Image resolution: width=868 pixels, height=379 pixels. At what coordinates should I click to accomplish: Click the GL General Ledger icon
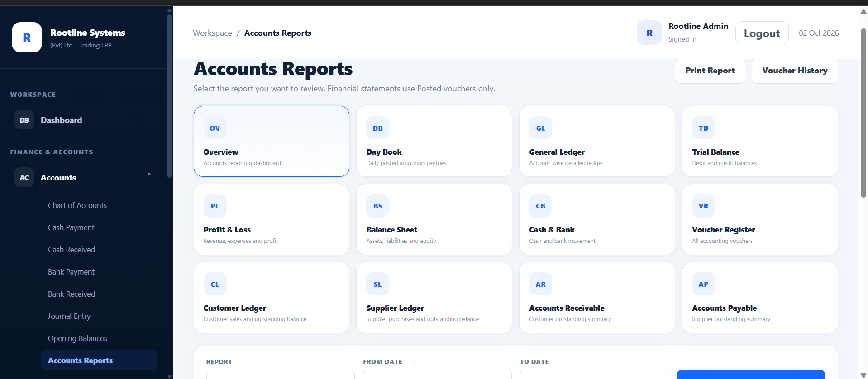click(x=541, y=128)
